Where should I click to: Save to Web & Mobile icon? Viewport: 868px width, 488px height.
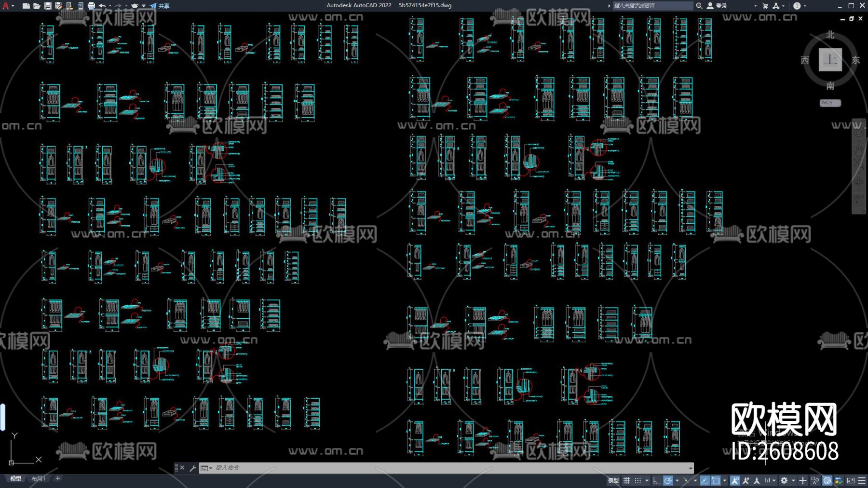[x=80, y=6]
